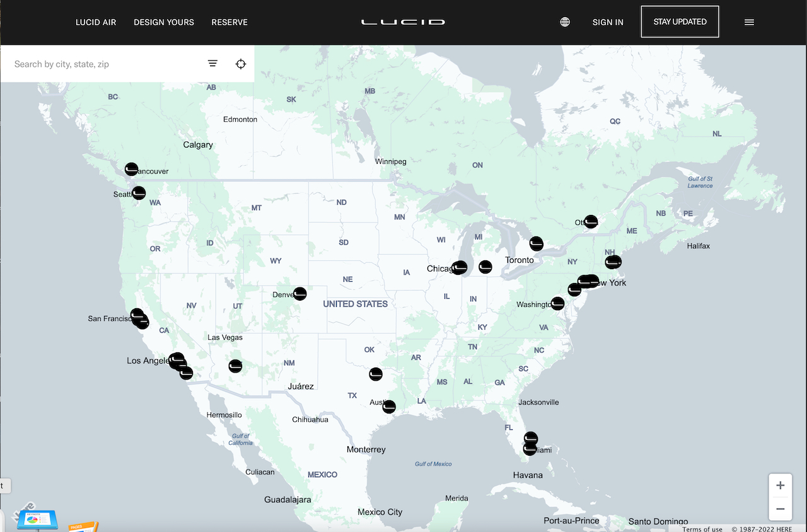Open the Keynote app in the Dock
The image size is (807, 532).
tap(38, 521)
